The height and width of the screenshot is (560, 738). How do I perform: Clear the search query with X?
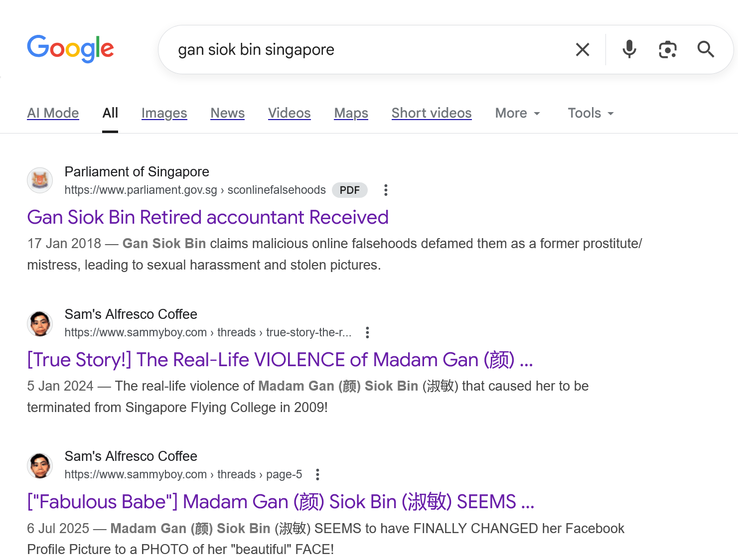[x=582, y=50]
